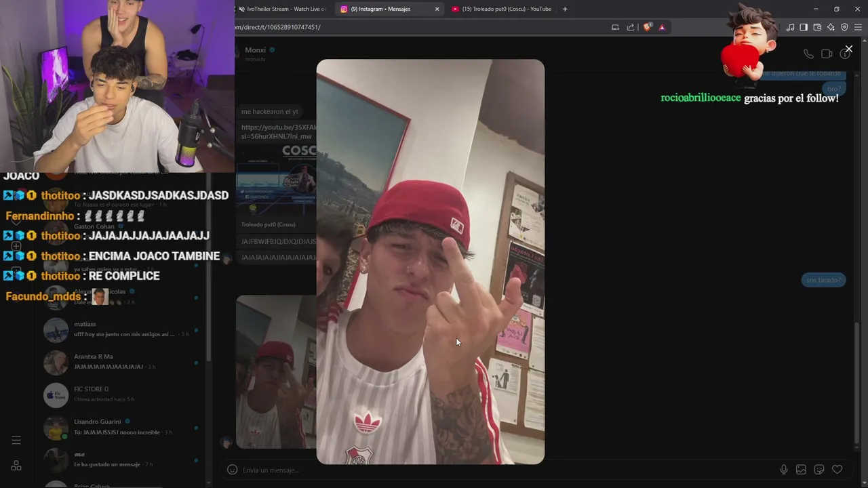Add a photo via the image icon
Image resolution: width=868 pixels, height=488 pixels.
801,470
